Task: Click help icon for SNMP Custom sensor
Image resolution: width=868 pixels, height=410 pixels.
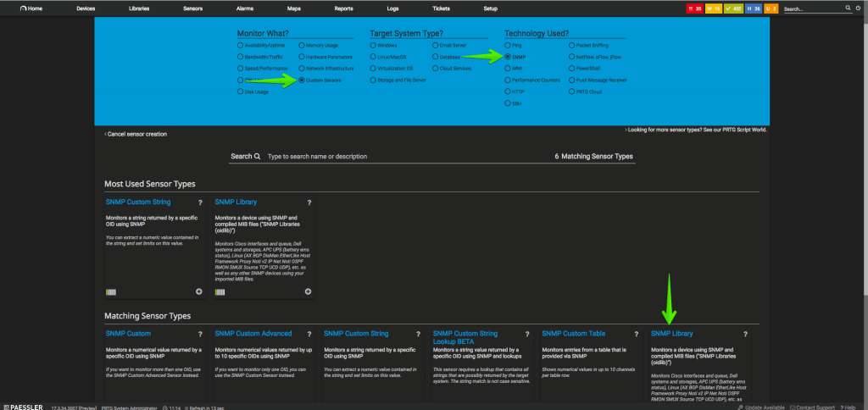Action: [200, 335]
